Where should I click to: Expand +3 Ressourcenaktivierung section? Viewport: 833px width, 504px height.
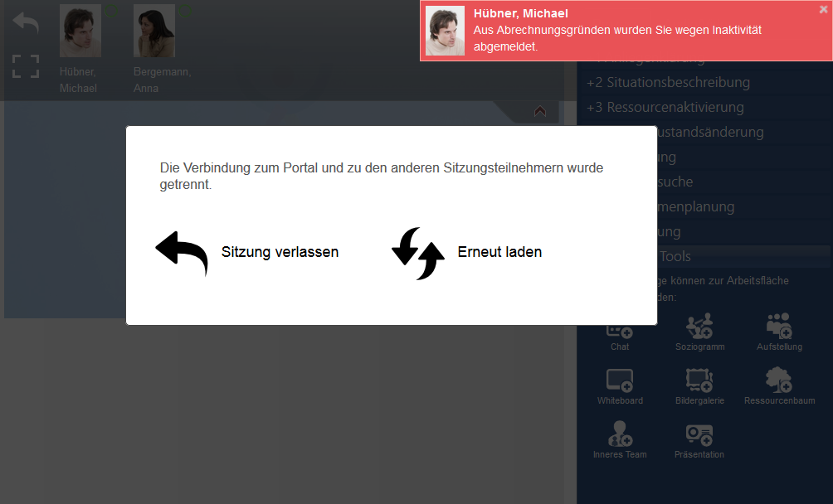(x=665, y=107)
